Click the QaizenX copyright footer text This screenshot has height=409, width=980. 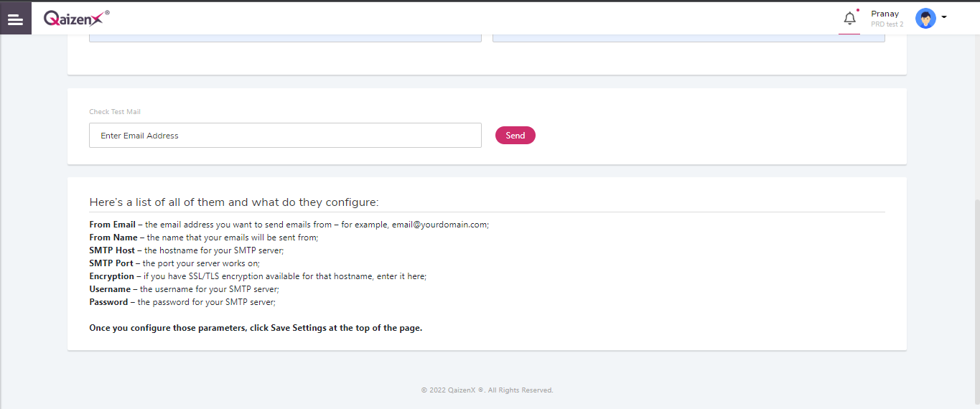tap(487, 390)
